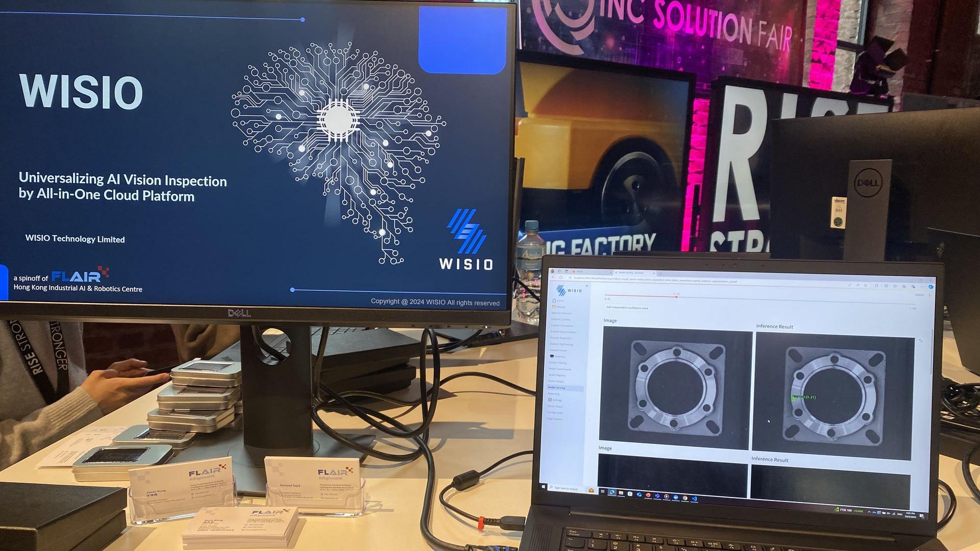Click the Windows Start button

tap(543, 487)
